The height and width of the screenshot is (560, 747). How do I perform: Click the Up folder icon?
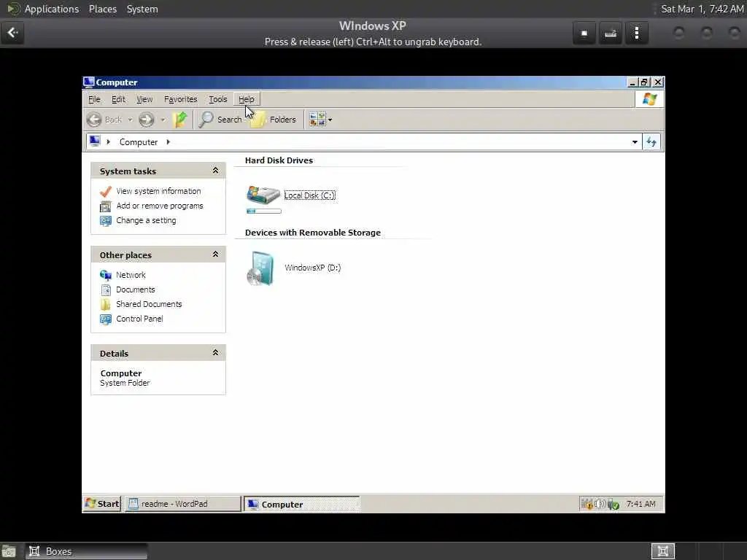(180, 120)
